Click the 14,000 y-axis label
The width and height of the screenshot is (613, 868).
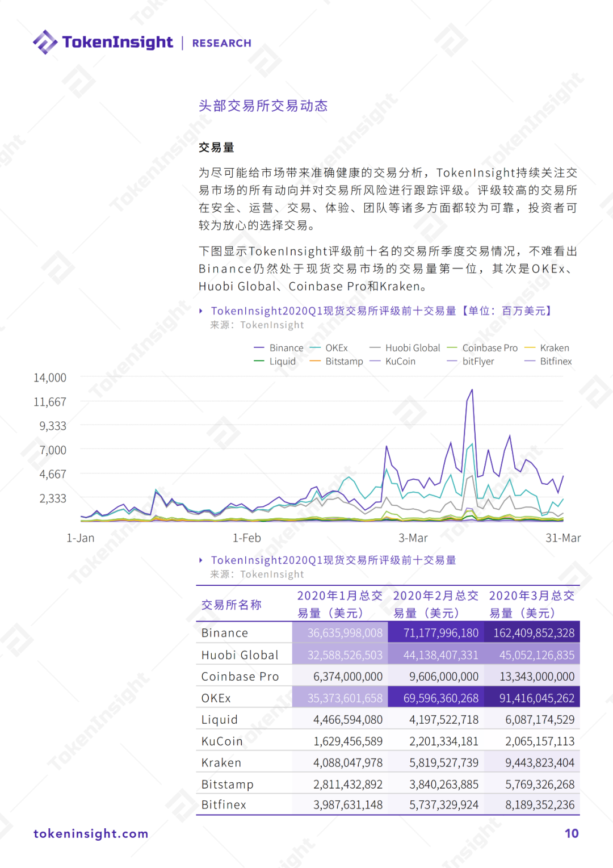click(x=50, y=378)
